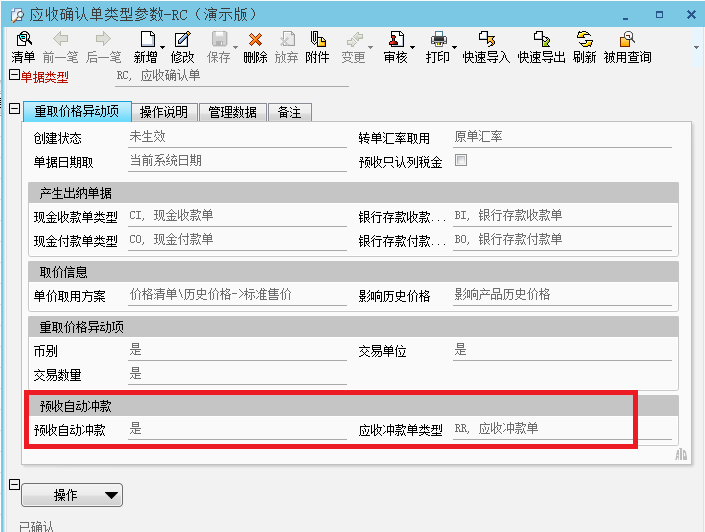Click the 修改 edit icon

(183, 40)
